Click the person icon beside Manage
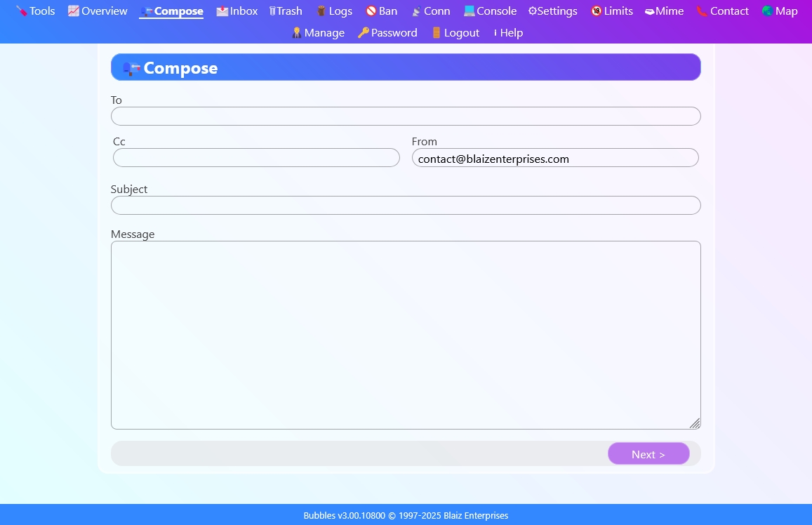Viewport: 812px width, 525px height. click(297, 32)
